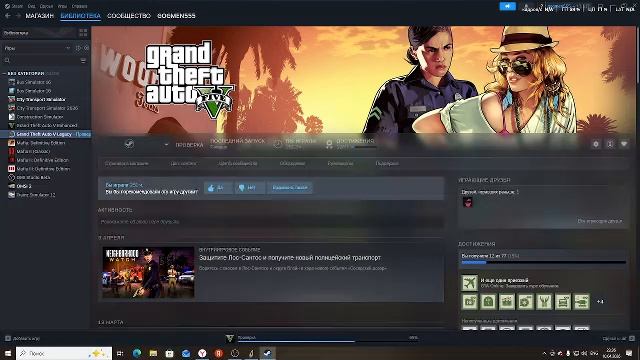The width and height of the screenshot is (640, 360).
Task: Go forward with the navigation arrow
Action: pyautogui.click(x=18, y=16)
